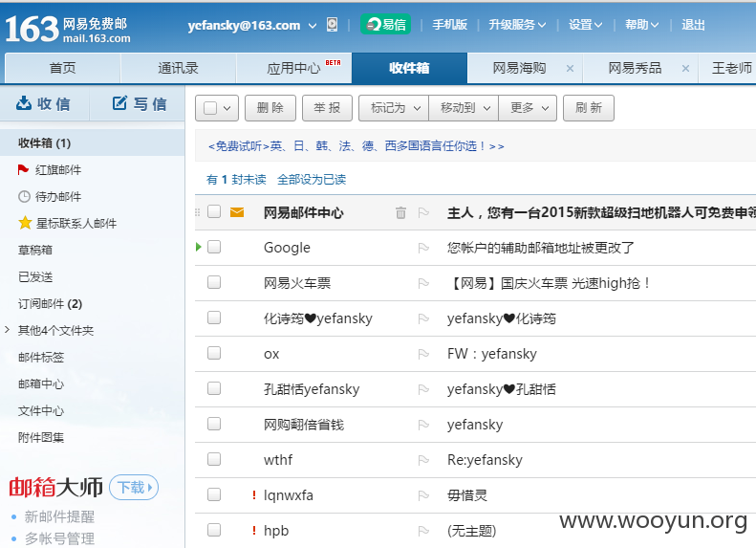Click the 邮箱大师 下载 button
Screen dimensions: 756x548
pos(134,487)
